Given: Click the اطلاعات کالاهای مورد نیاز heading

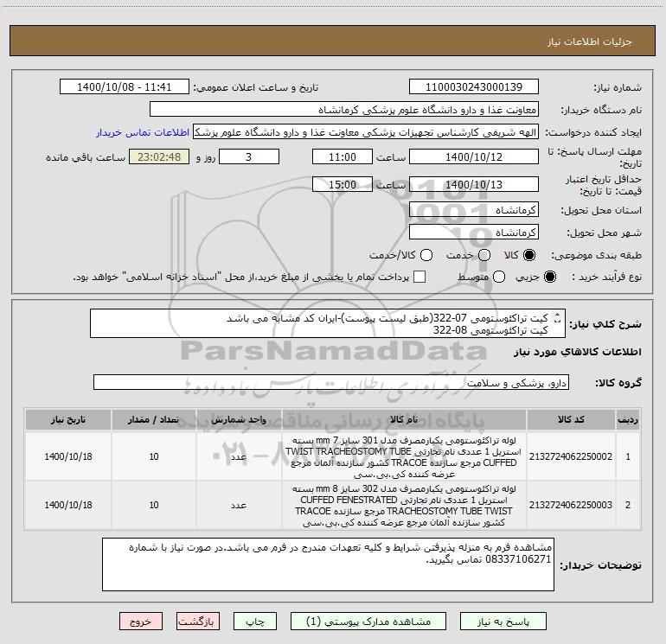Looking at the screenshot, I should [x=578, y=352].
